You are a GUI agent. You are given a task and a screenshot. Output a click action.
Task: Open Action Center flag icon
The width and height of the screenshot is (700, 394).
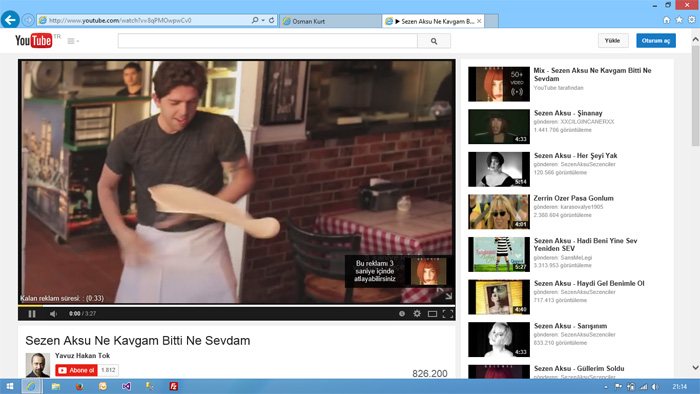618,387
